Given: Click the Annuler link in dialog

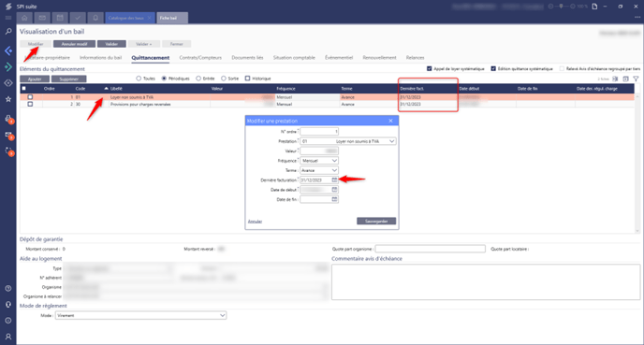Looking at the screenshot, I should click(255, 222).
